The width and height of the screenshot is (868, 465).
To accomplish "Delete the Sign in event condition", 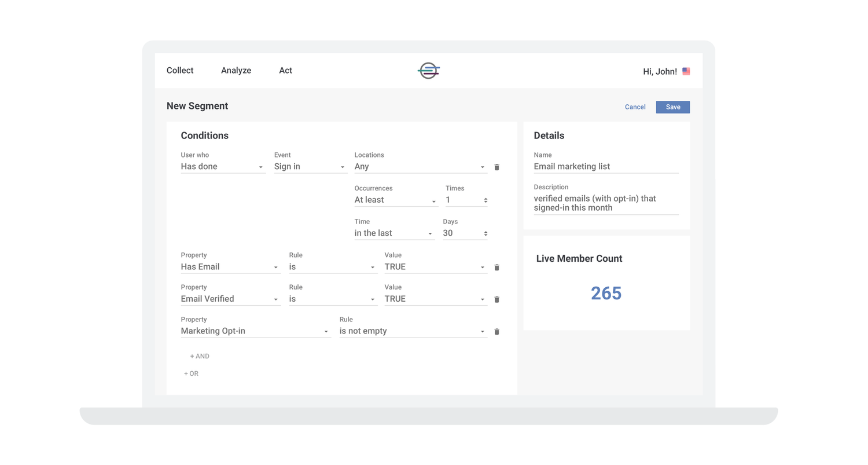I will (x=496, y=167).
